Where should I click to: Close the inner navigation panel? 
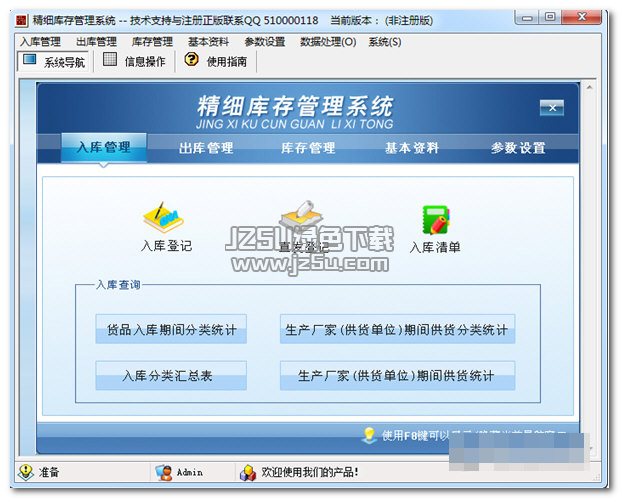point(551,108)
